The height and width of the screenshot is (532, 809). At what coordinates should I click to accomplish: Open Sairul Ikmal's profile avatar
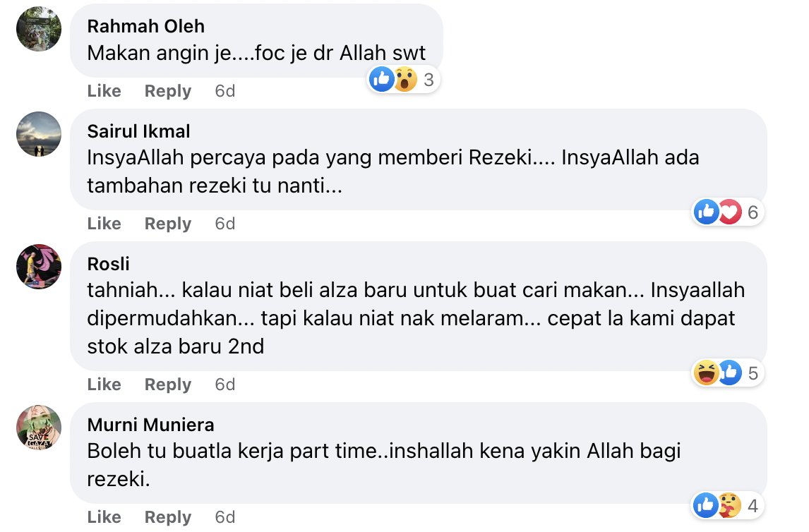click(39, 134)
